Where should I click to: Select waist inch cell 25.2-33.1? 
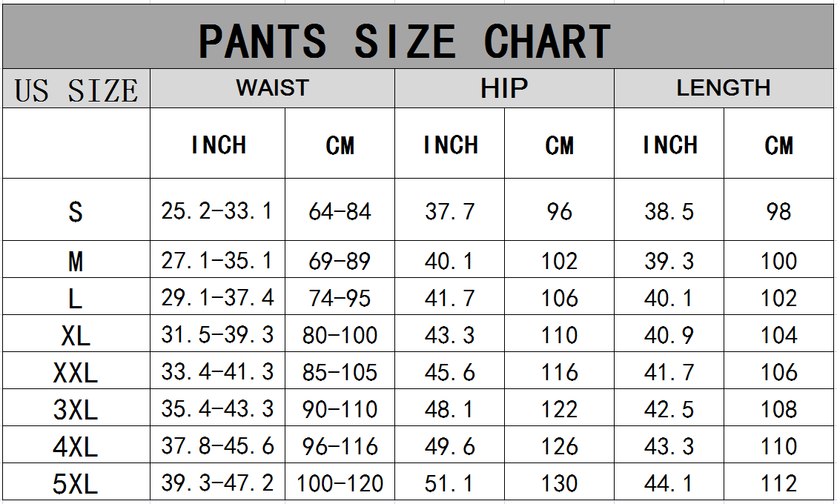click(217, 212)
